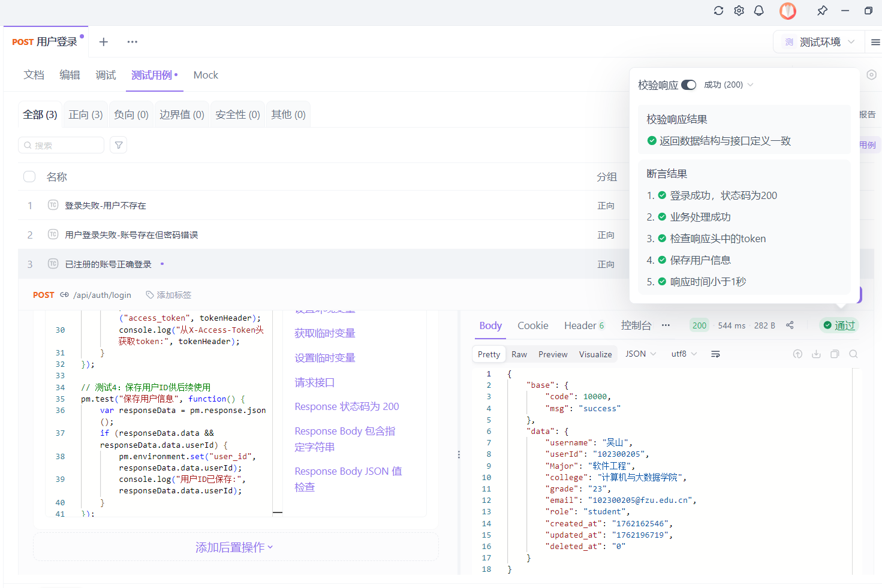Click the pin window icon

point(822,11)
